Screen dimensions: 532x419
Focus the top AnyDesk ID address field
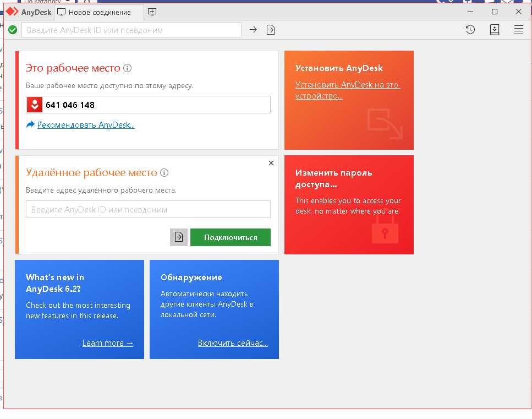(x=131, y=30)
